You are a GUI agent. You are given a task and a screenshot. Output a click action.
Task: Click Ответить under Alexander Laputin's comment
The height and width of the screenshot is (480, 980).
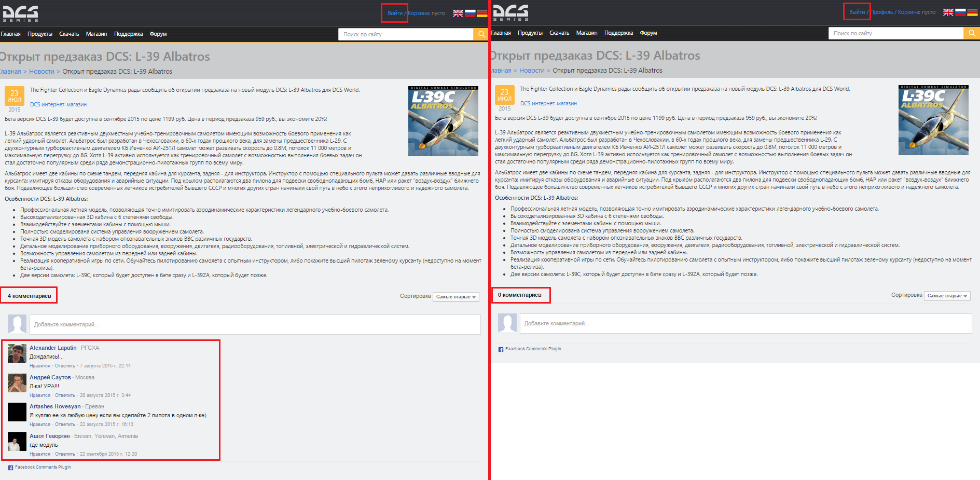(x=65, y=366)
